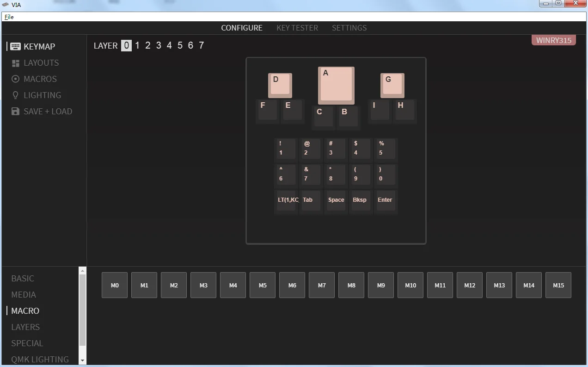Assign macro M0
The height and width of the screenshot is (367, 588).
pos(115,285)
